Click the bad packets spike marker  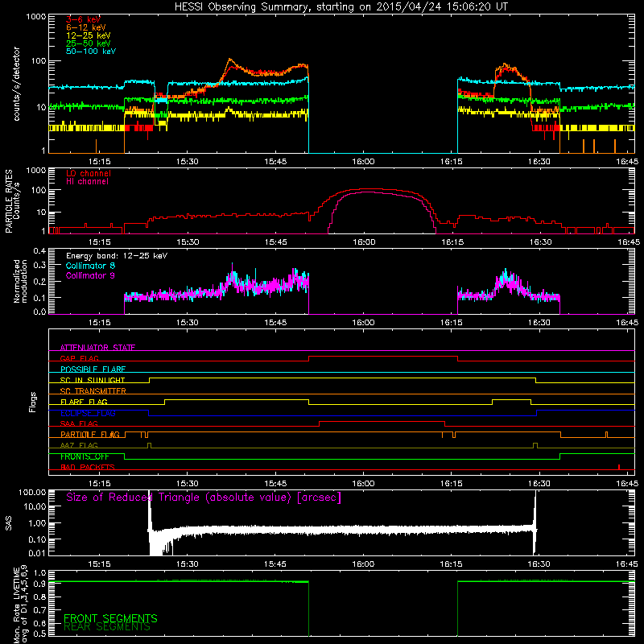tap(619, 467)
